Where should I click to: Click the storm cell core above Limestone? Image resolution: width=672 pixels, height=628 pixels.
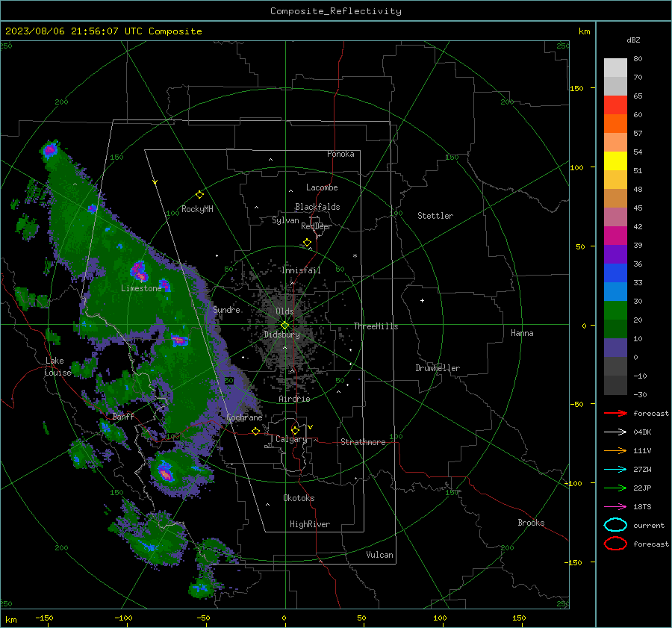pyautogui.click(x=138, y=270)
